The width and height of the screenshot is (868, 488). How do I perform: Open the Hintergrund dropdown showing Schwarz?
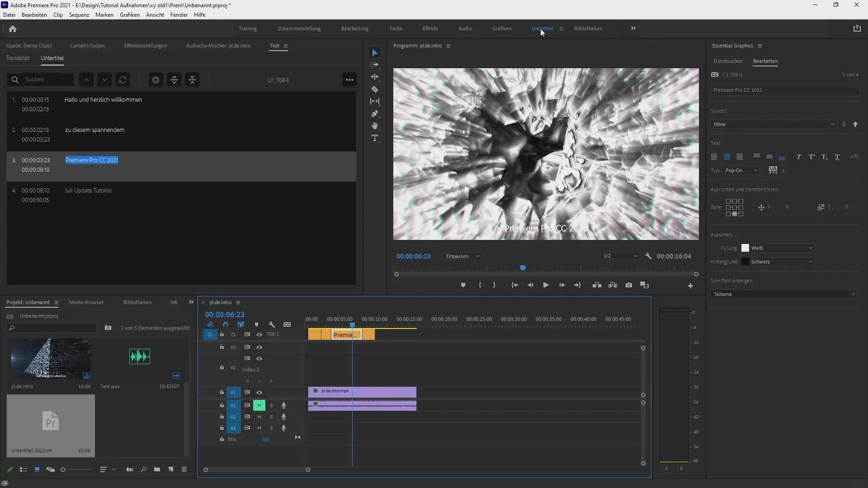tap(783, 262)
